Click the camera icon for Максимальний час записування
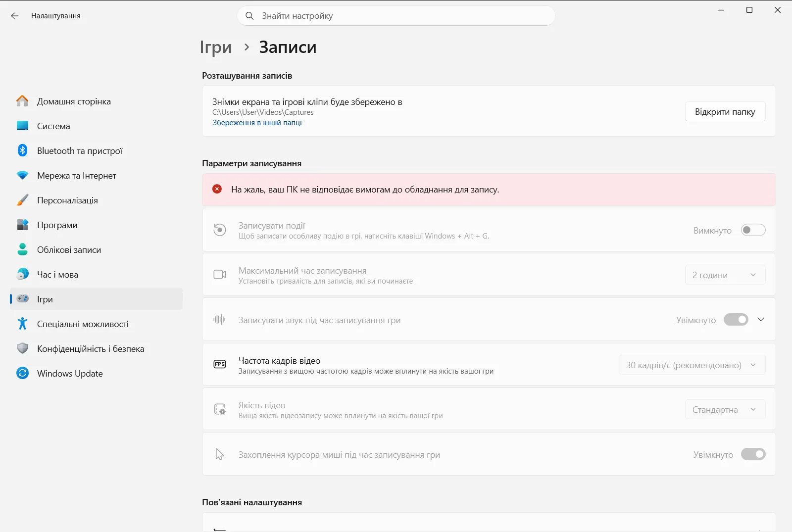 pos(220,275)
